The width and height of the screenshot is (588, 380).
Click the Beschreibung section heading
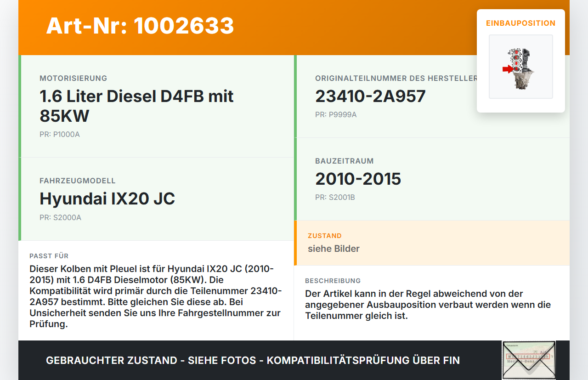click(333, 281)
